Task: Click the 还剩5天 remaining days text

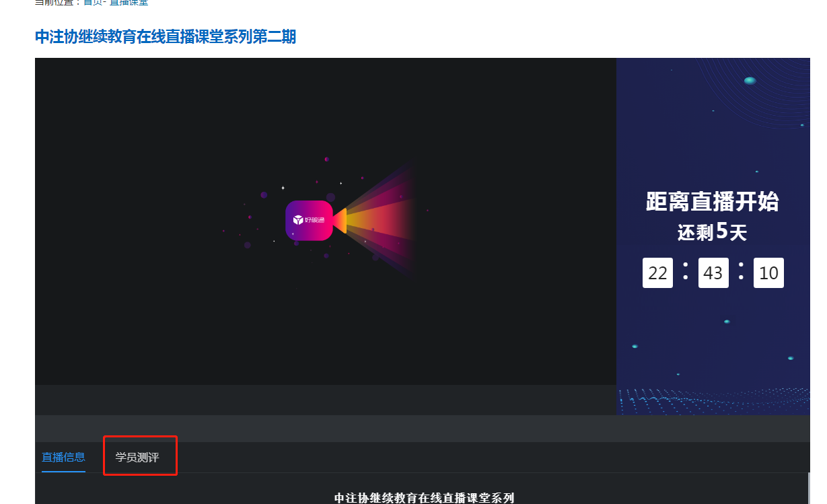Action: pos(712,232)
